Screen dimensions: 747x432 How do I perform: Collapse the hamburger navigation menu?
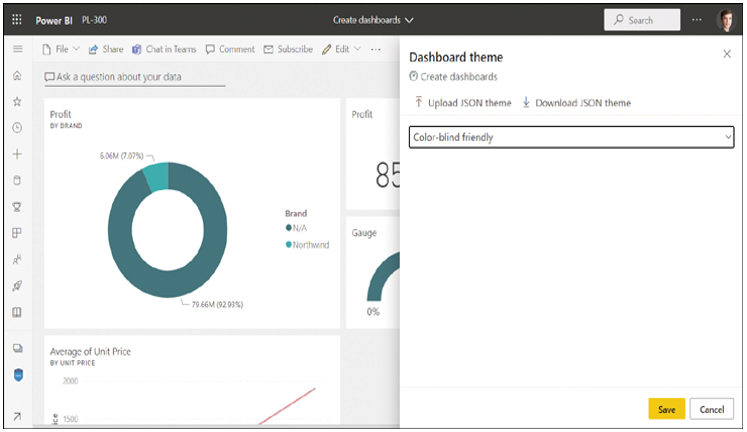pyautogui.click(x=18, y=49)
